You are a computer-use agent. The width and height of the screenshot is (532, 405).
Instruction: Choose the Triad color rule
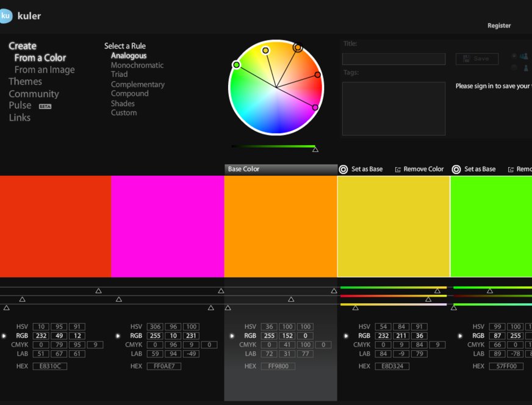pos(120,74)
